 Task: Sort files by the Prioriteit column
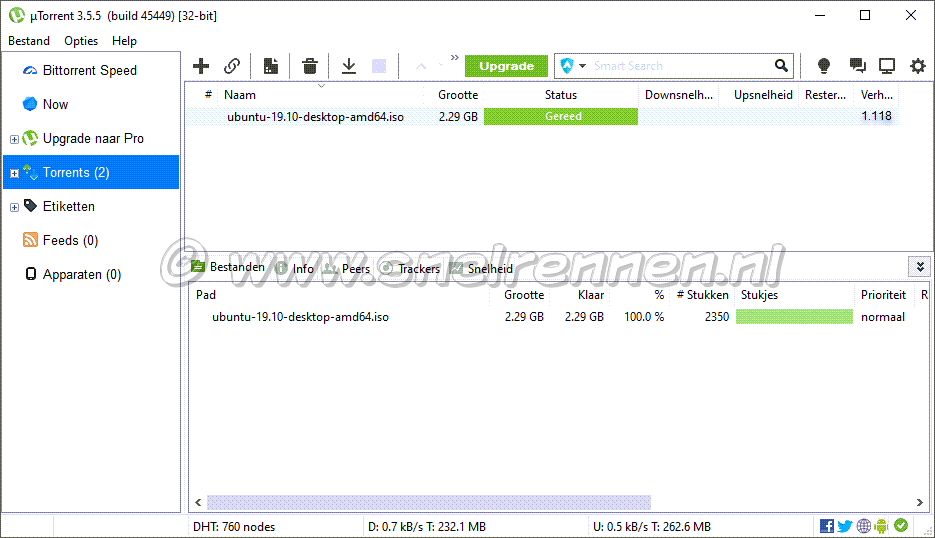pos(883,295)
